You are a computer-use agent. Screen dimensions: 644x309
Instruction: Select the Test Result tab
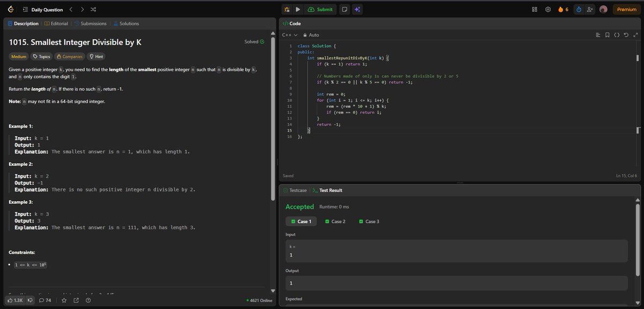coord(327,190)
